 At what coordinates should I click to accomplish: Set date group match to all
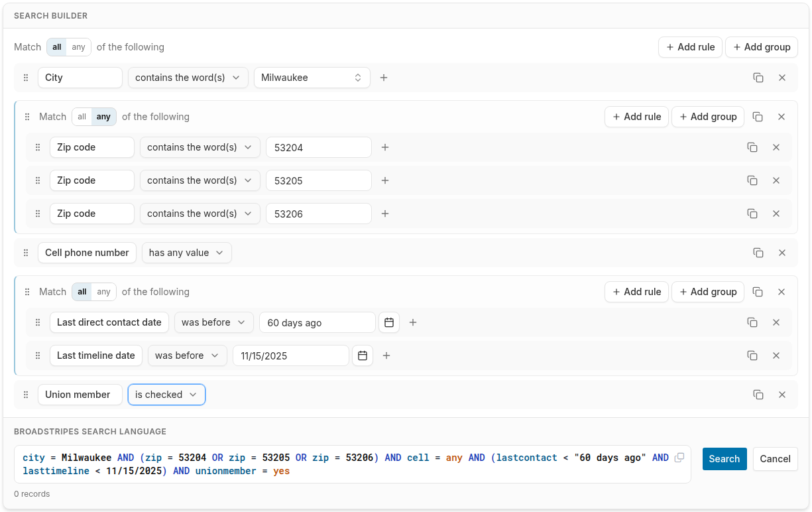tap(82, 292)
